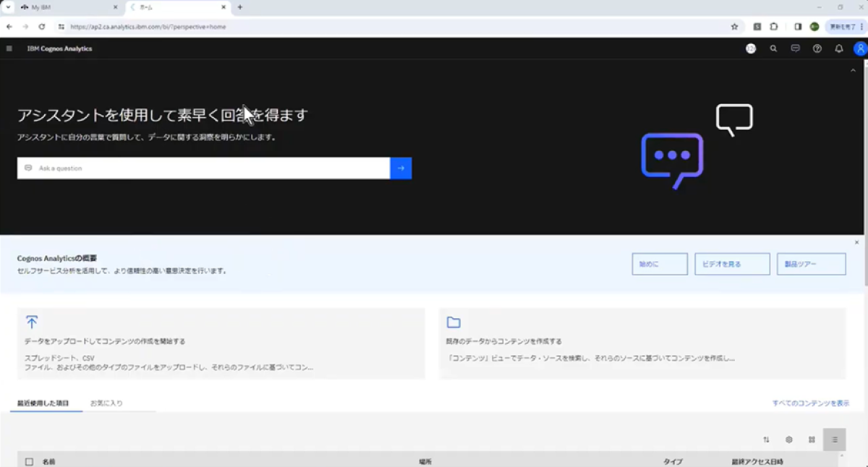The height and width of the screenshot is (467, 868).
Task: Toggle the select-all checkbox beside 名前
Action: (x=29, y=461)
